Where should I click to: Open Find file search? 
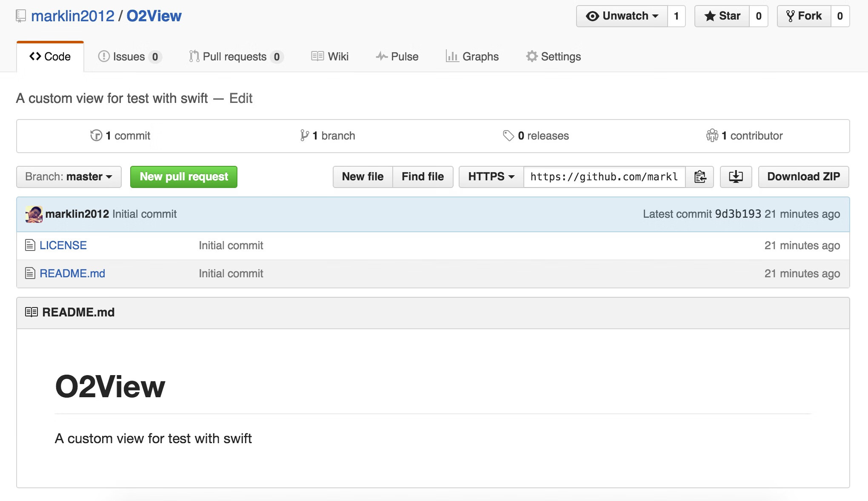click(423, 177)
